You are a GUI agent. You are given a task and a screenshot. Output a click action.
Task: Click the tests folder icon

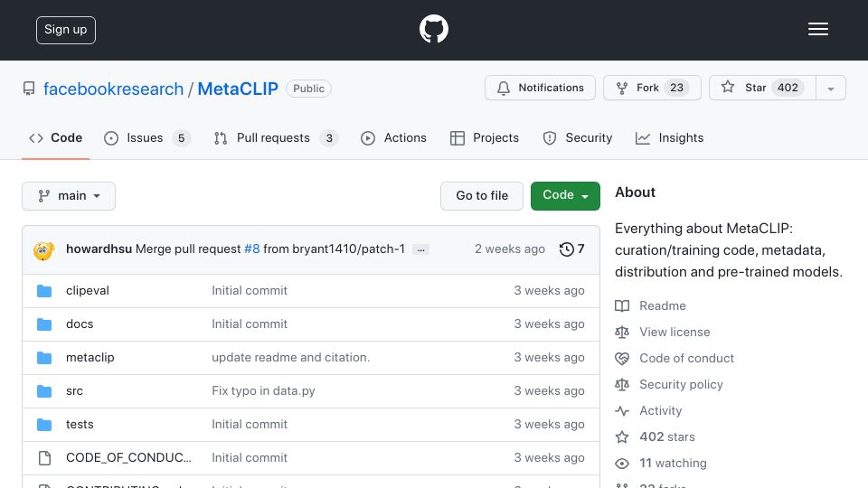[44, 425]
